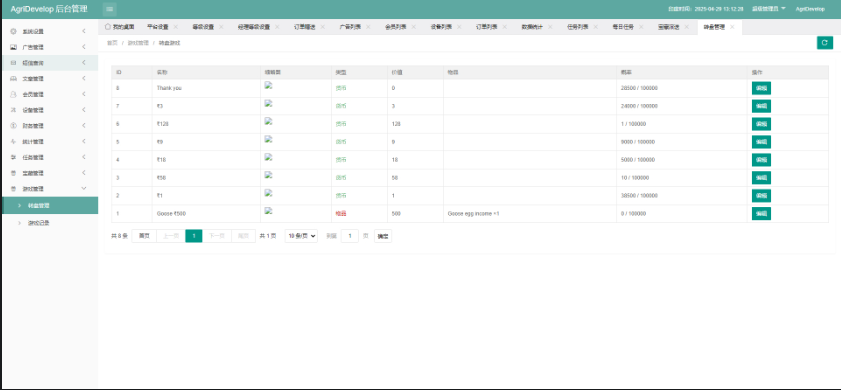This screenshot has width=841, height=390.
Task: Open the 10 条/页 page size dropdown
Action: click(301, 236)
